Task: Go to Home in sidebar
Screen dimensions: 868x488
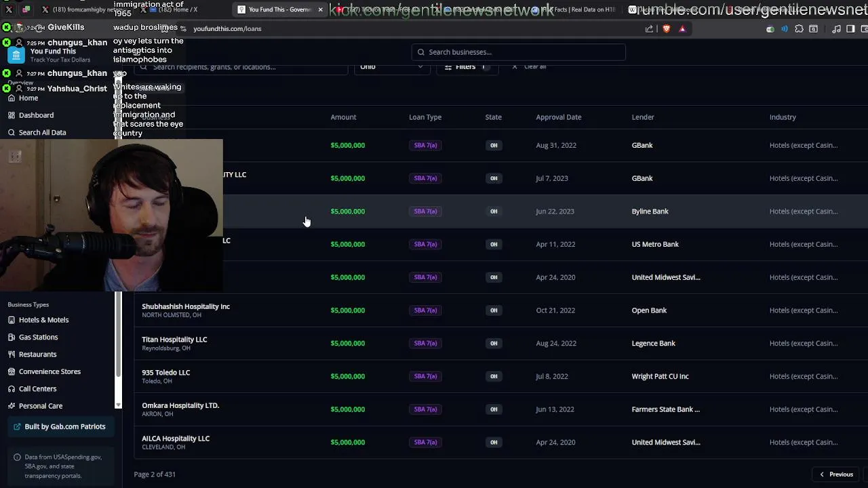Action: pos(28,98)
